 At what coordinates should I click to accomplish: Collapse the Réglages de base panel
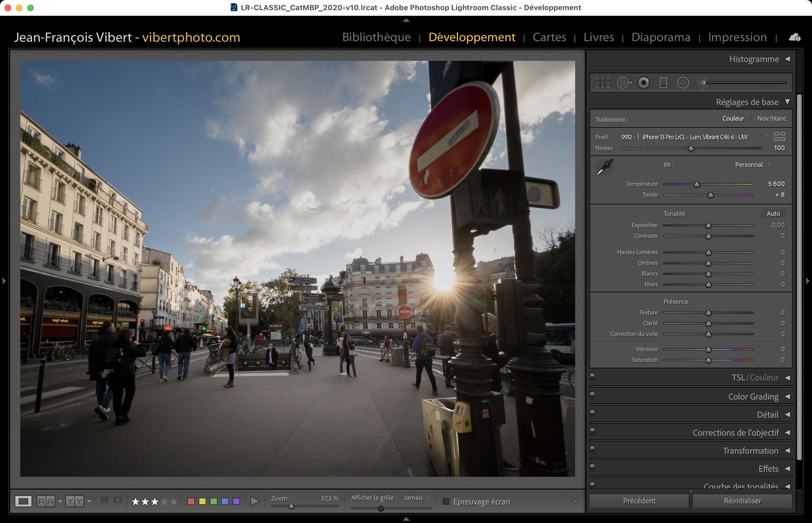coord(787,102)
